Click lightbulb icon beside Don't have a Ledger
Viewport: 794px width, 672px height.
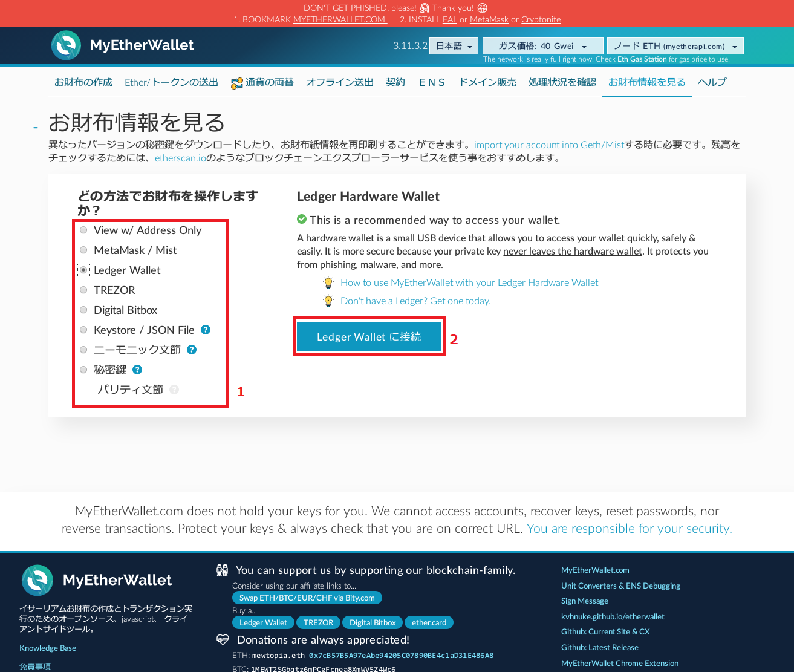click(x=328, y=301)
